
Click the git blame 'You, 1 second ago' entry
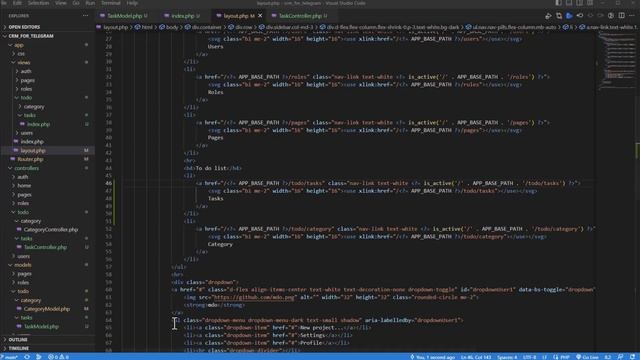[x=432, y=357]
